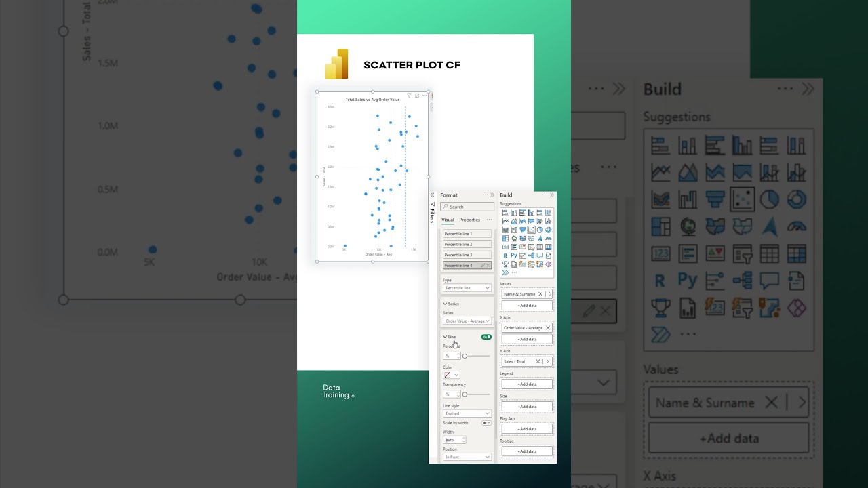Select Clustered column chart in small Build pane
Screen dimensions: 868x488
[x=531, y=213]
